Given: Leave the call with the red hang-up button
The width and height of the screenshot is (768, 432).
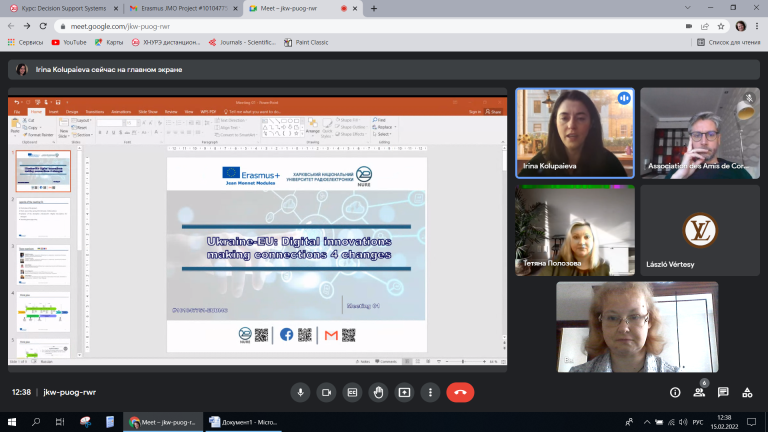Looking at the screenshot, I should [460, 392].
